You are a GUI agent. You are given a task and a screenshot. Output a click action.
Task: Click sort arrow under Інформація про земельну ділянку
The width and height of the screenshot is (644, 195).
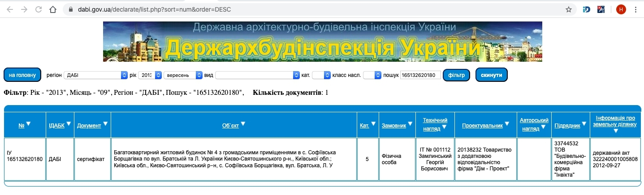616,131
